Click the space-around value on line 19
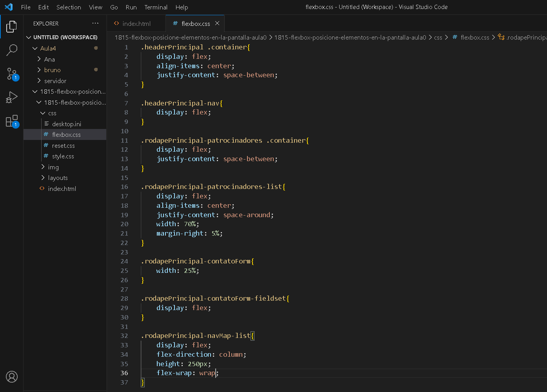Viewport: 547px width, 392px height. point(247,215)
